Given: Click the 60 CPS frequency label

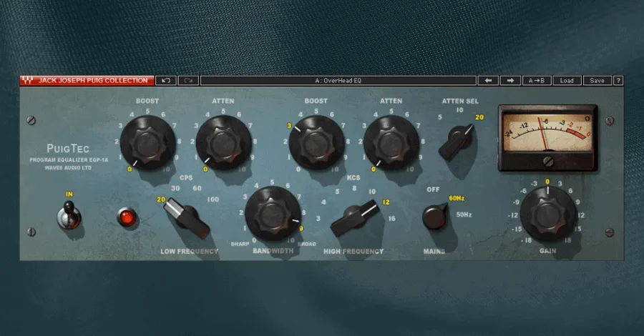Looking at the screenshot, I should [197, 188].
